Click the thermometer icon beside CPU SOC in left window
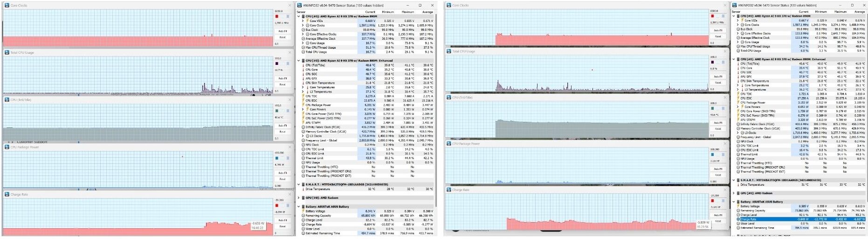Viewport: 868px width, 239px height. (x=303, y=74)
